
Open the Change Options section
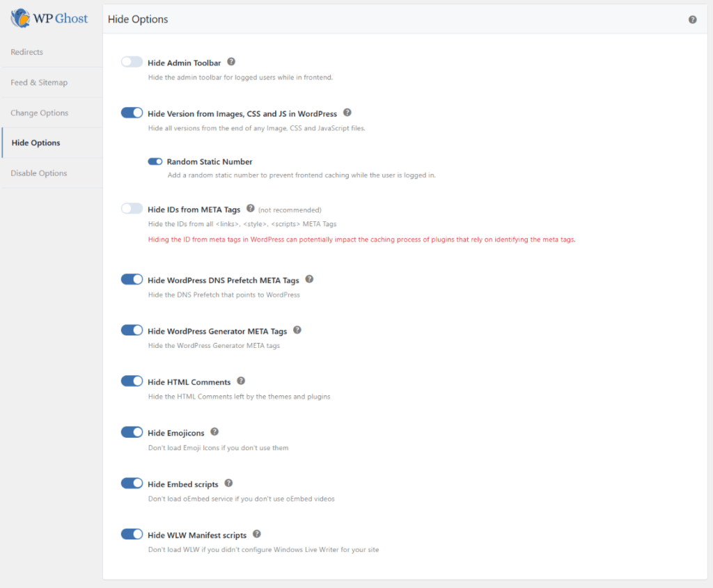pyautogui.click(x=40, y=112)
